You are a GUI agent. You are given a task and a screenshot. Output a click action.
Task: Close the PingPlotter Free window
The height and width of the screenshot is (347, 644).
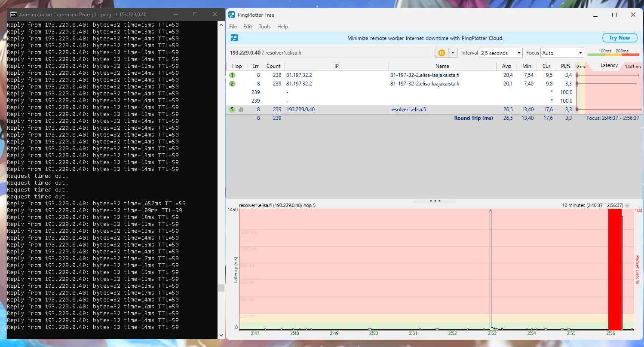point(633,15)
